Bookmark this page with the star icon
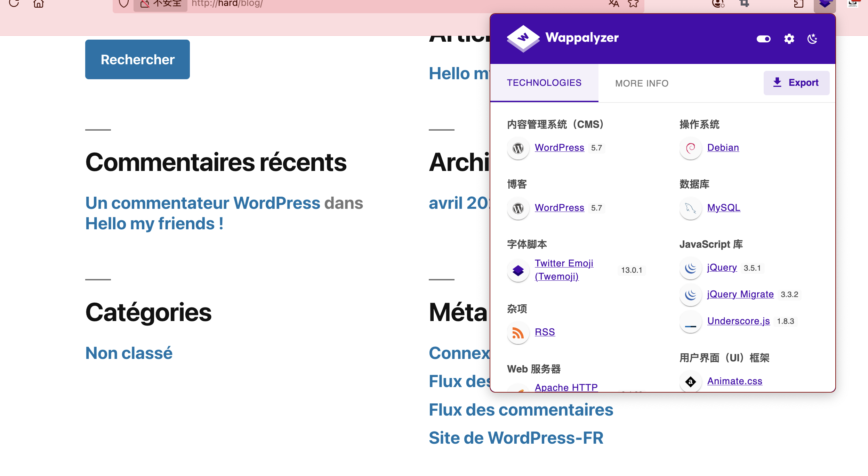Viewport: 868px width, 476px height. 633,3
